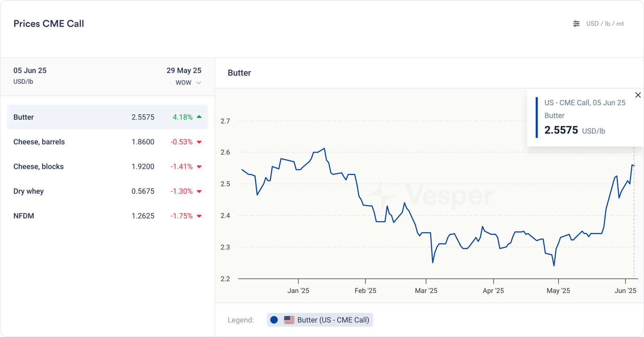Click red down arrow for Dry whey
Viewport: 644px width, 337px height.
[x=199, y=192]
